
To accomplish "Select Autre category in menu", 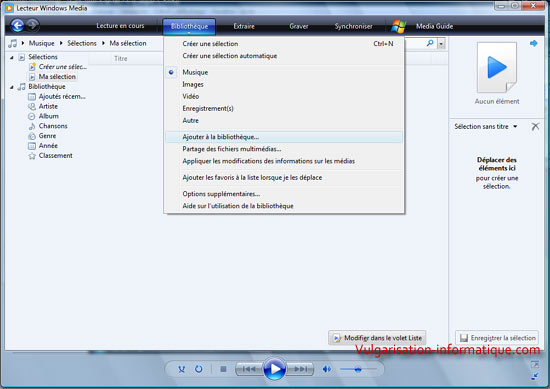I will click(x=284, y=120).
